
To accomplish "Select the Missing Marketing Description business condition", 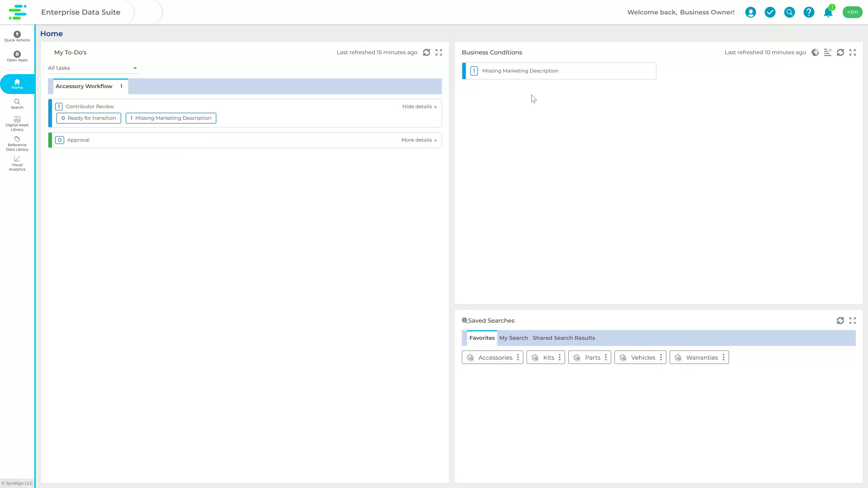I will point(520,70).
